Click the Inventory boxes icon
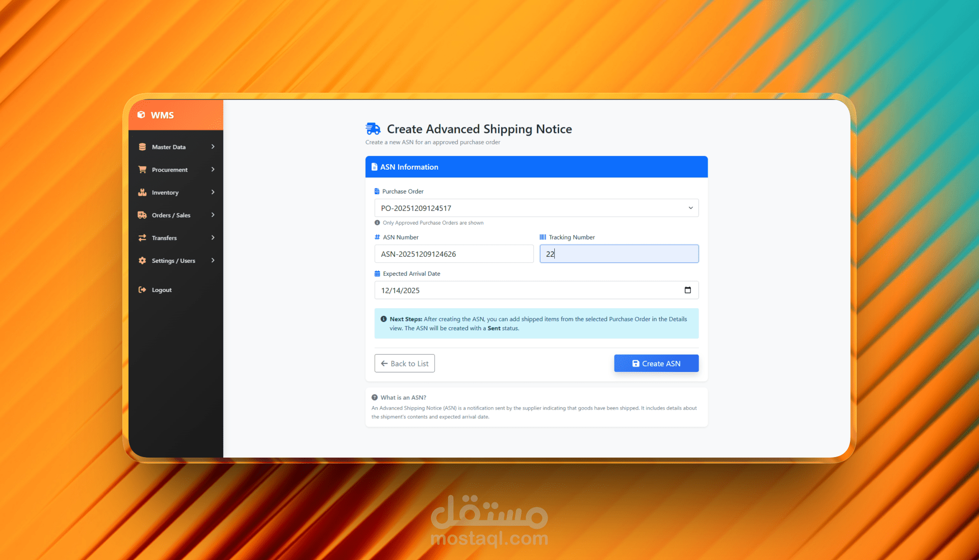The width and height of the screenshot is (979, 560). pyautogui.click(x=142, y=193)
